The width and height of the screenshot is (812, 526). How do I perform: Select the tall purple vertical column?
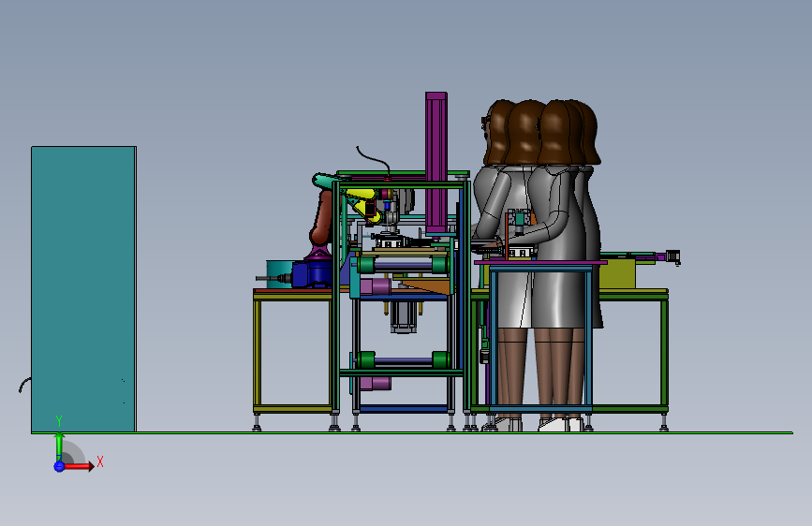click(436, 163)
